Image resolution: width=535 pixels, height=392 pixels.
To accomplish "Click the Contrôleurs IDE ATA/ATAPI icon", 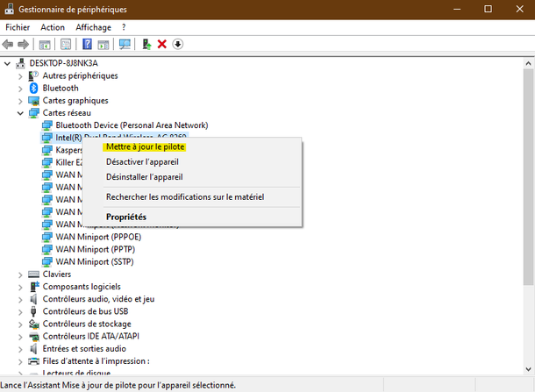I will 33,337.
